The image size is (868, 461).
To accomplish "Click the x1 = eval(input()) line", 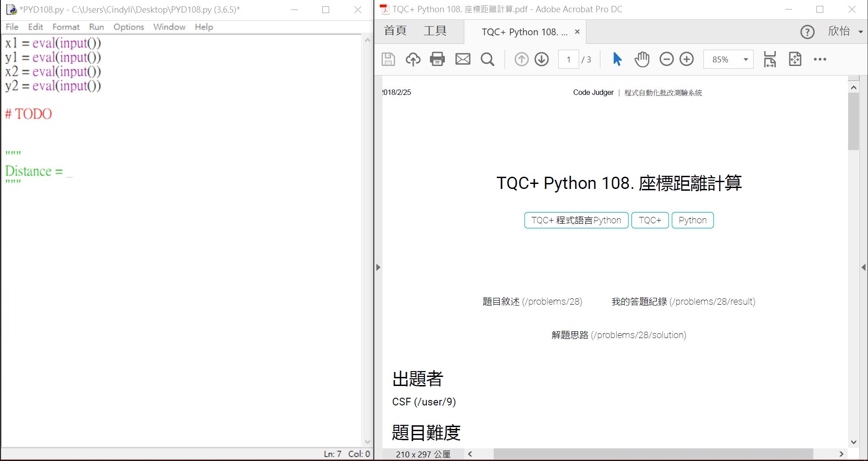I will 53,43.
